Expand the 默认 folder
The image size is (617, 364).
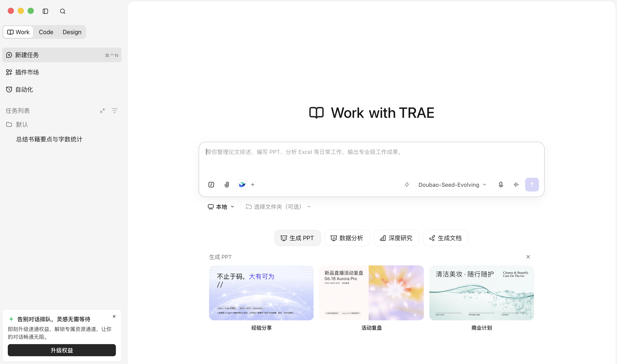[x=17, y=125]
